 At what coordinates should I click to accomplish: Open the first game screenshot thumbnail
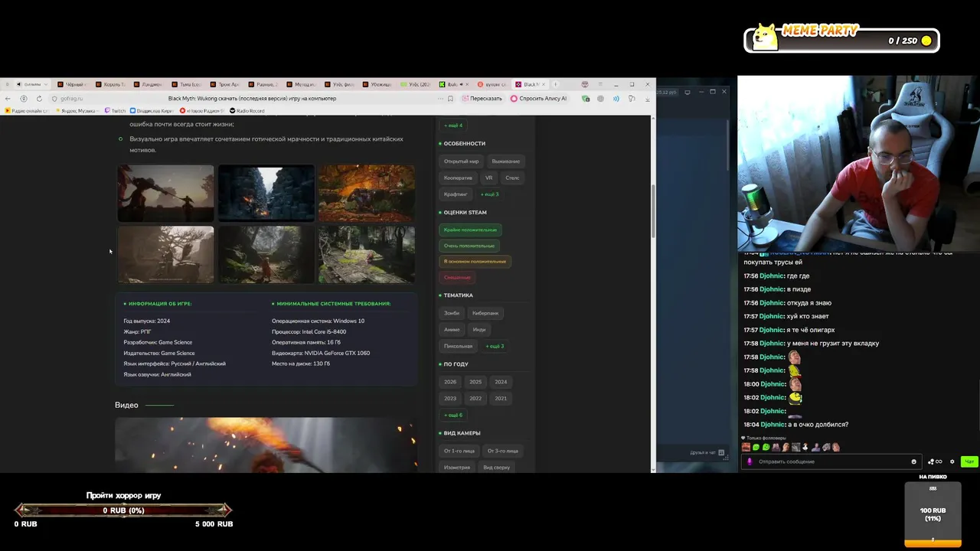click(x=165, y=193)
